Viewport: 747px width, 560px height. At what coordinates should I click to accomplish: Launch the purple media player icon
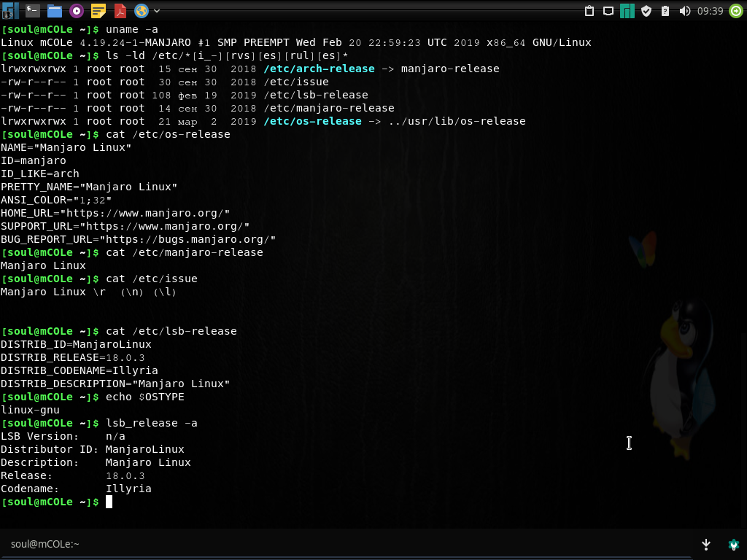[76, 10]
